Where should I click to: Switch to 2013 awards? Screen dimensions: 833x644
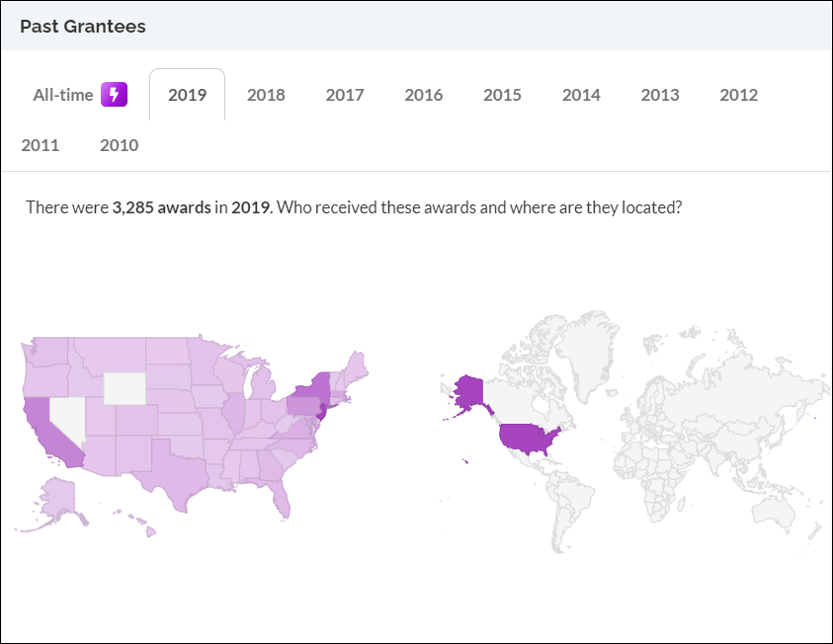point(659,95)
